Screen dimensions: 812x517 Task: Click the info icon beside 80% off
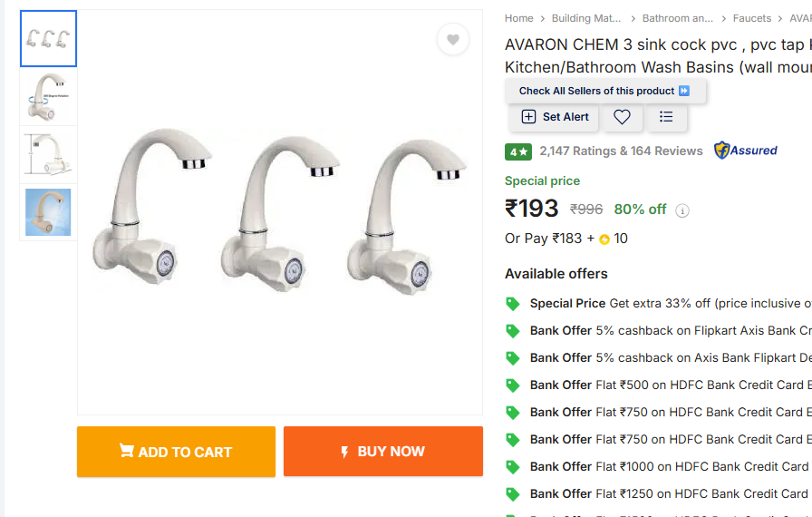coord(682,210)
